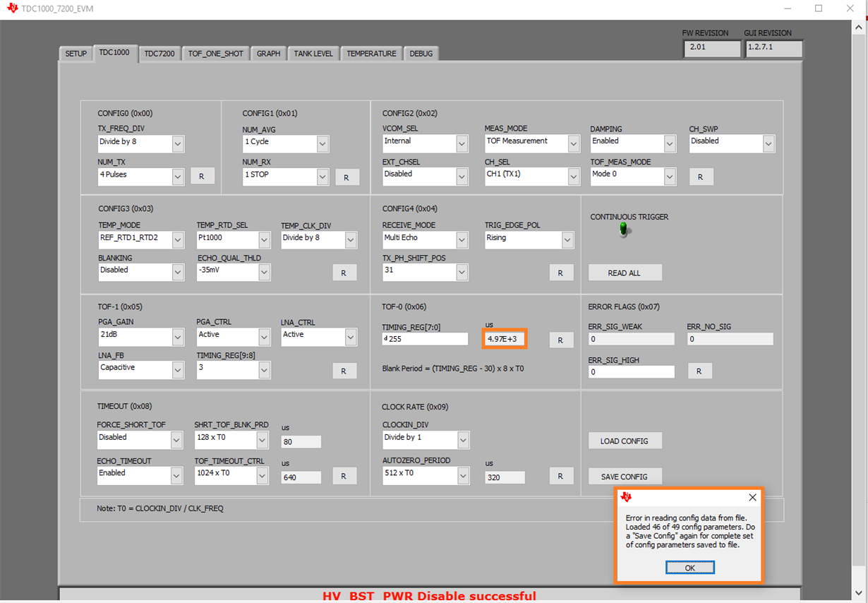
Task: Open the VCOM_SEL dropdown
Action: [462, 144]
